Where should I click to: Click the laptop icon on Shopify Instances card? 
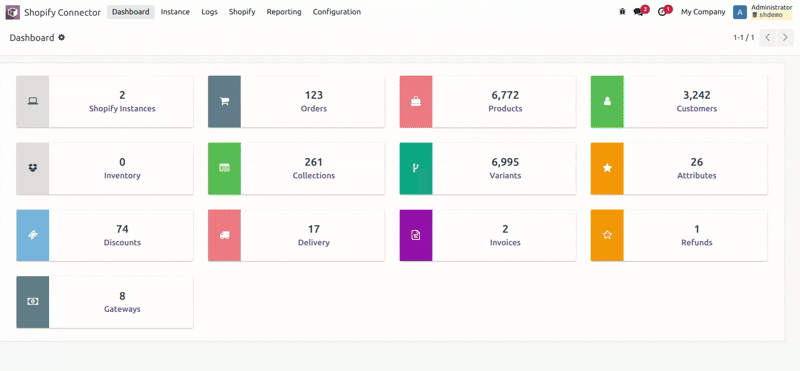(x=33, y=102)
